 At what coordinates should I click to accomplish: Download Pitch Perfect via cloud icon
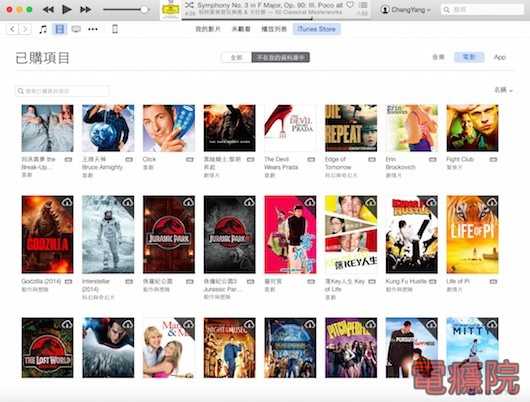(371, 324)
